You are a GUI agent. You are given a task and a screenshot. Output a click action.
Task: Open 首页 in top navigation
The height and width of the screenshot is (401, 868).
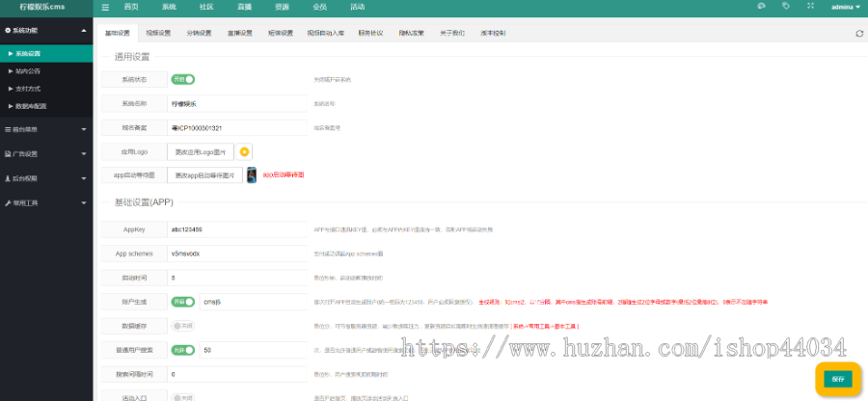pos(131,7)
